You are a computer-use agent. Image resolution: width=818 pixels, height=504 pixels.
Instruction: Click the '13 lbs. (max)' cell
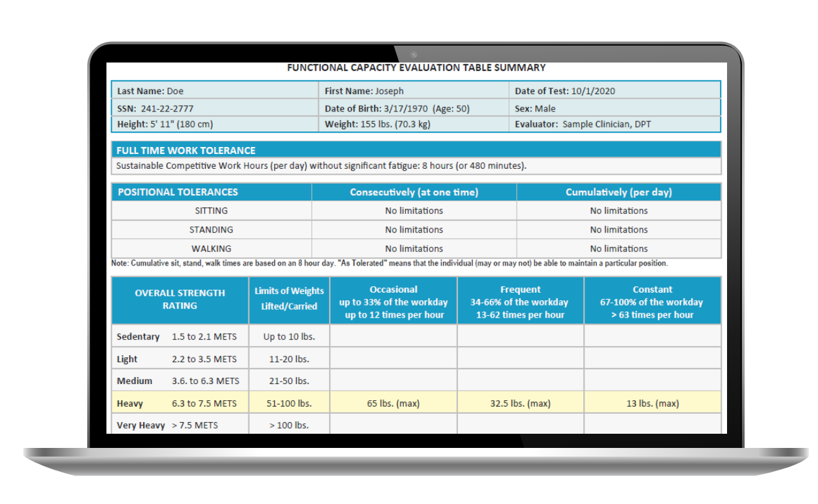[x=652, y=403]
